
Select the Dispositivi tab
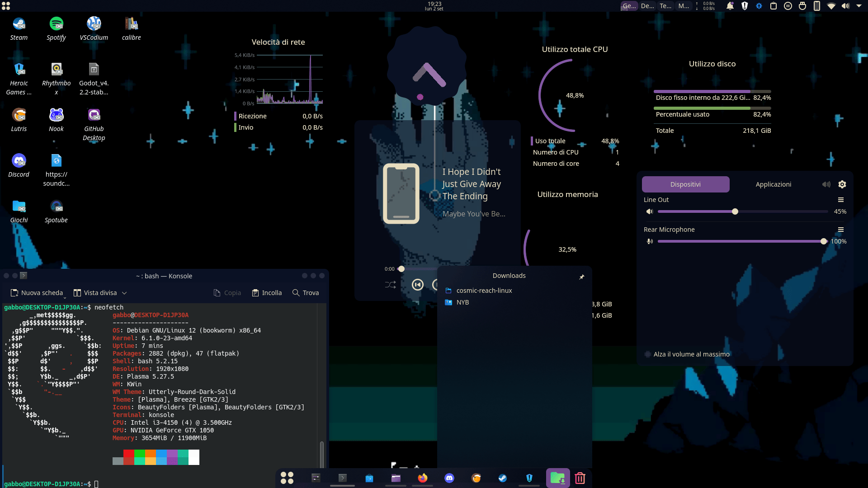coord(685,184)
